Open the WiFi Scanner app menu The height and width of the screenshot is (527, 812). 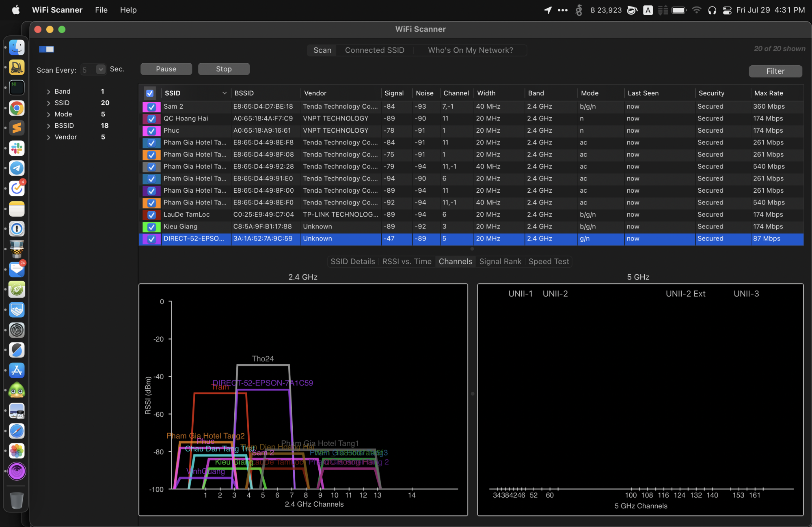57,10
